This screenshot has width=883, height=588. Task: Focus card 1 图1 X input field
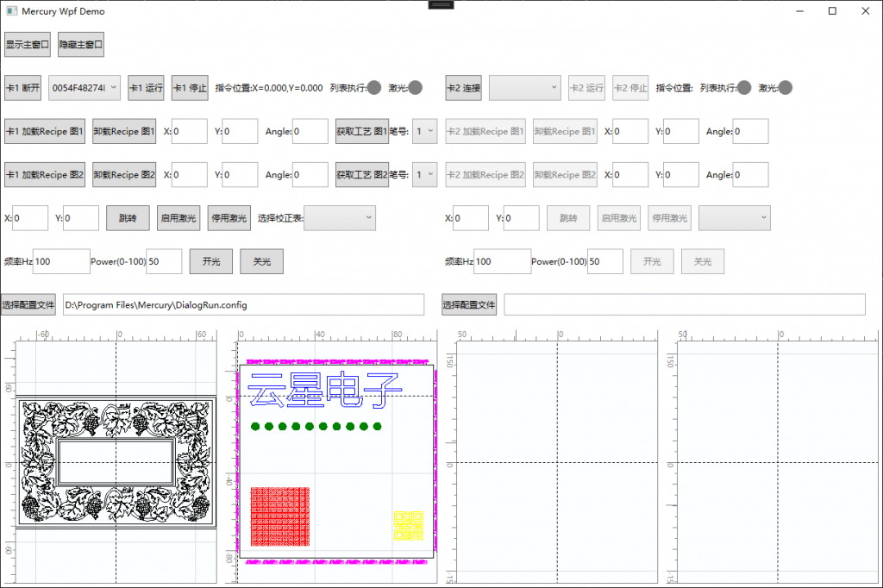tap(189, 131)
